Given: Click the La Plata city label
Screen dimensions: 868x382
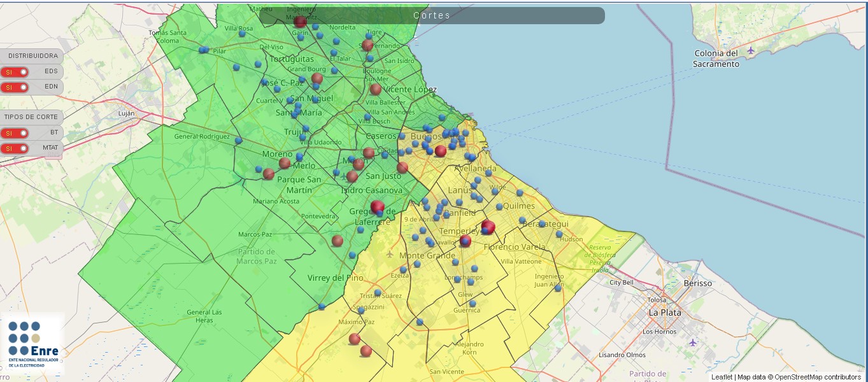Looking at the screenshot, I should coord(665,313).
